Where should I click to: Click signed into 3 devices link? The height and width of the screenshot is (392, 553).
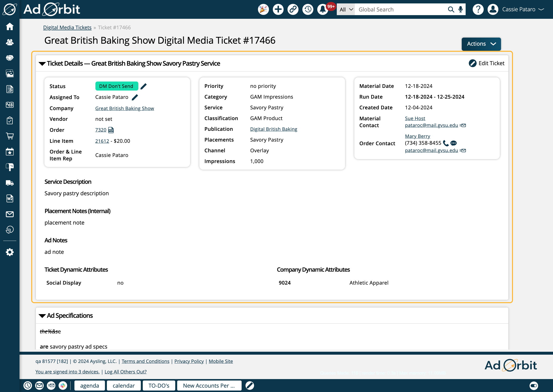(x=67, y=371)
